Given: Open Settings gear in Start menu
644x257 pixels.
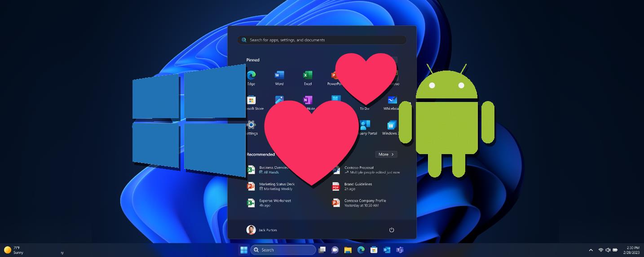Looking at the screenshot, I should [x=251, y=125].
